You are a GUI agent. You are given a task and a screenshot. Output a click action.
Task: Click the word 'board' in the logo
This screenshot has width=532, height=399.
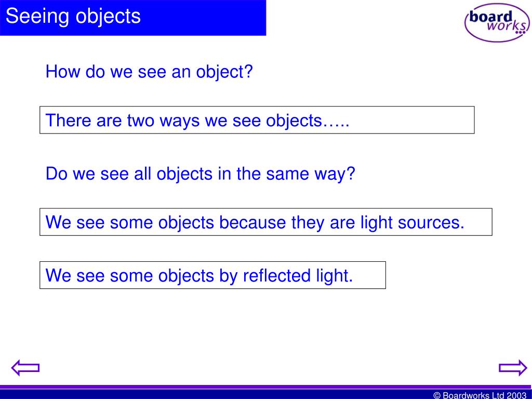(490, 16)
